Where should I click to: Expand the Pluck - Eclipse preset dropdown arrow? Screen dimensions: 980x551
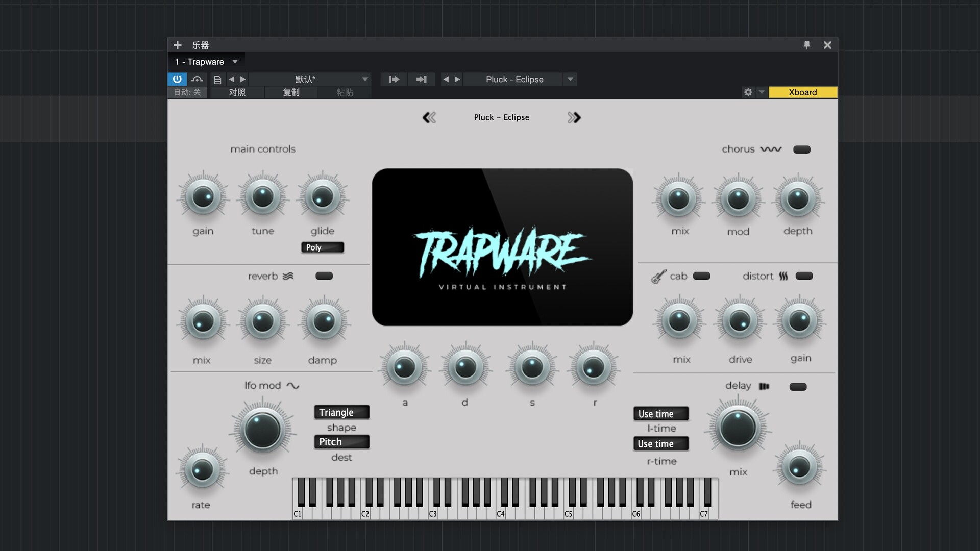(570, 79)
